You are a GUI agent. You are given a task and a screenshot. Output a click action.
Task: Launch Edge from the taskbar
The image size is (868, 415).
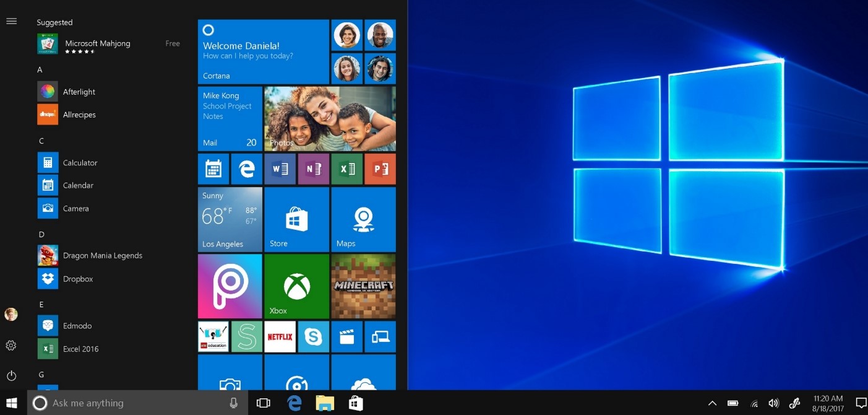(294, 403)
